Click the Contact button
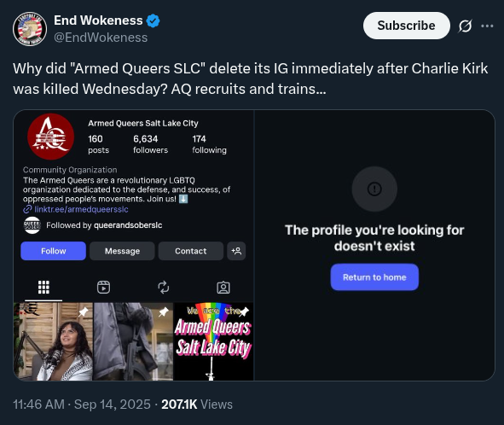504x425 pixels. coord(191,251)
